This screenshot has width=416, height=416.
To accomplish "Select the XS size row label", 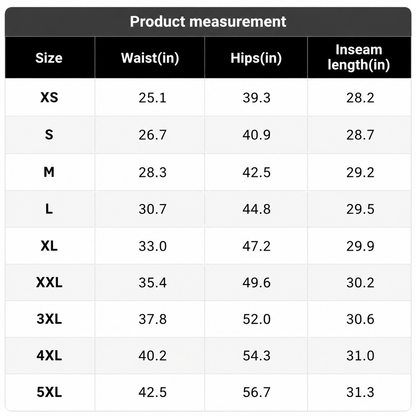I will [49, 98].
